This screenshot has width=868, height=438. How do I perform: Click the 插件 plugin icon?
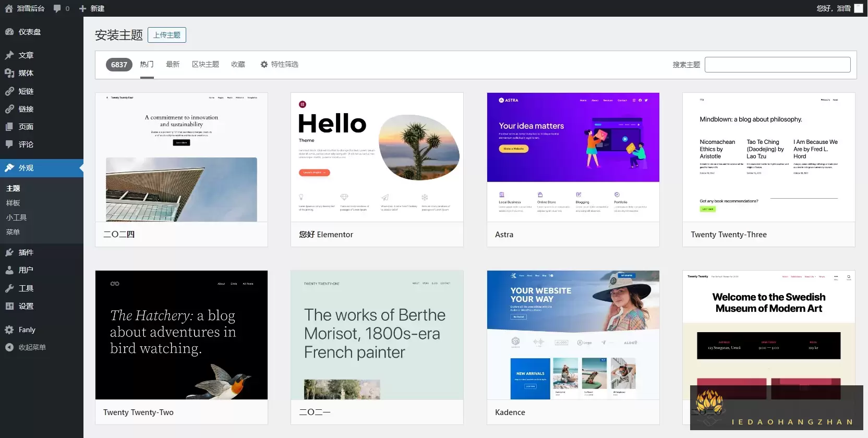pyautogui.click(x=9, y=252)
